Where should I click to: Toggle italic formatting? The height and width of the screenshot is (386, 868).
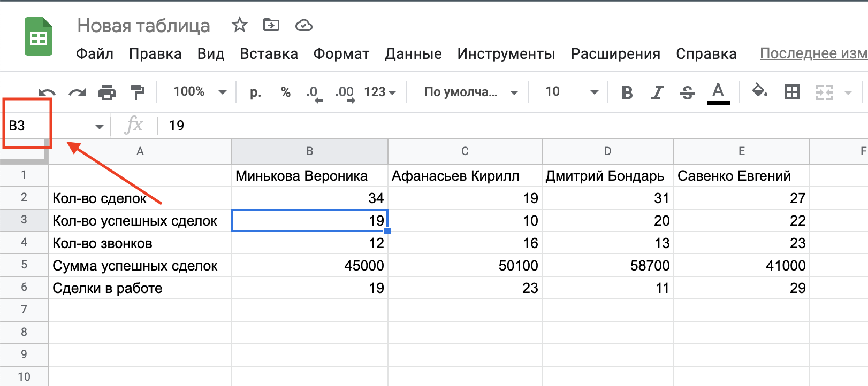pos(657,92)
